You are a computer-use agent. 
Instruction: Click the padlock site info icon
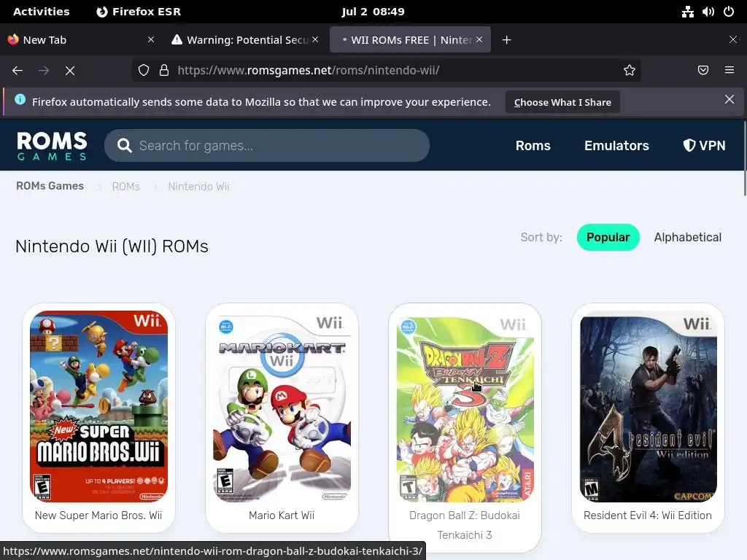click(x=164, y=71)
